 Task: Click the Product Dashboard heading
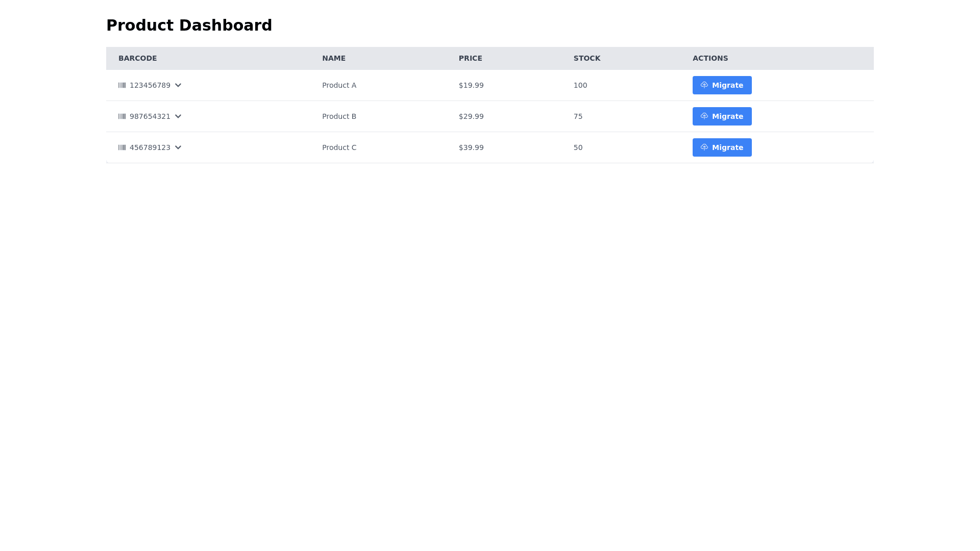[x=189, y=25]
